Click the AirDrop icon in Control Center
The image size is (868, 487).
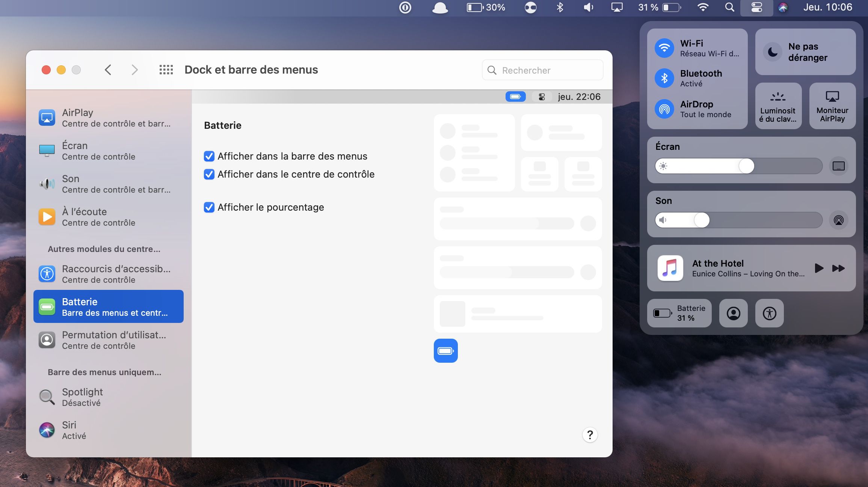pyautogui.click(x=664, y=109)
